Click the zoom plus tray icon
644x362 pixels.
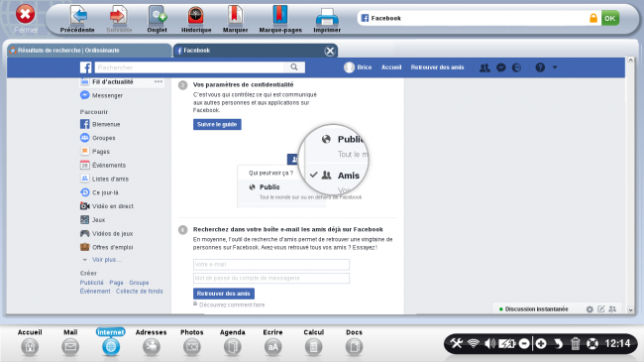tap(541, 343)
